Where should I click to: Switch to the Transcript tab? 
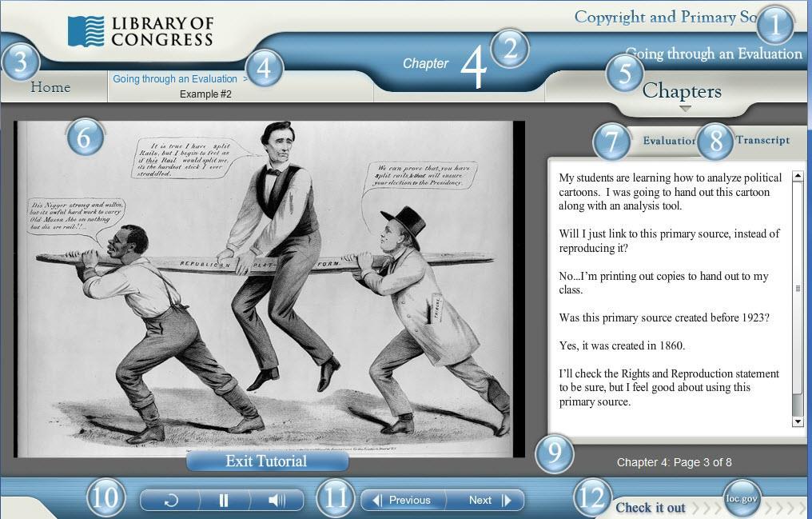click(x=762, y=140)
